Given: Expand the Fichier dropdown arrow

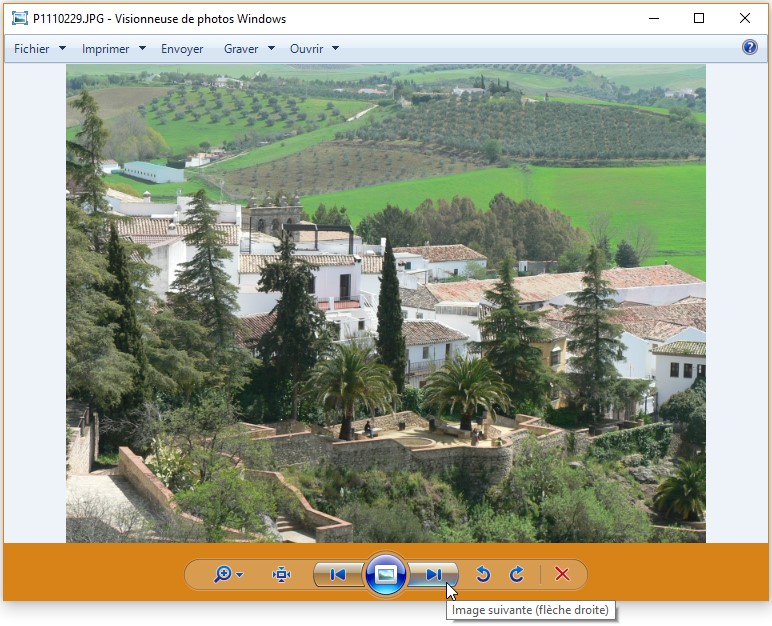Looking at the screenshot, I should [63, 48].
